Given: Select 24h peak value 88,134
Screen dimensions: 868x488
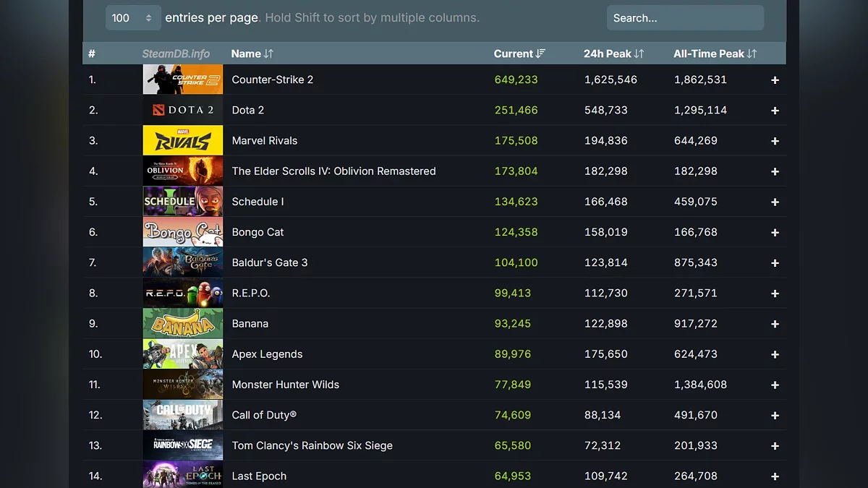Looking at the screenshot, I should (x=603, y=415).
